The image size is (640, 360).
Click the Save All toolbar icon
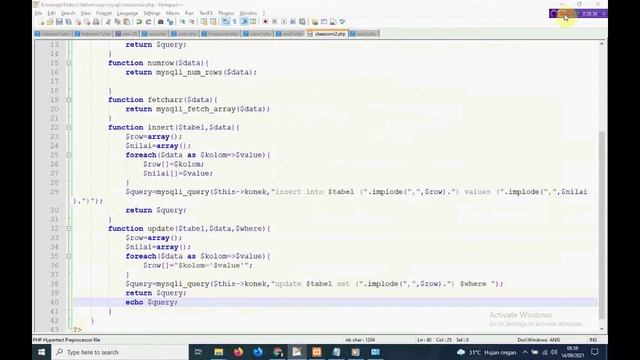68,22
